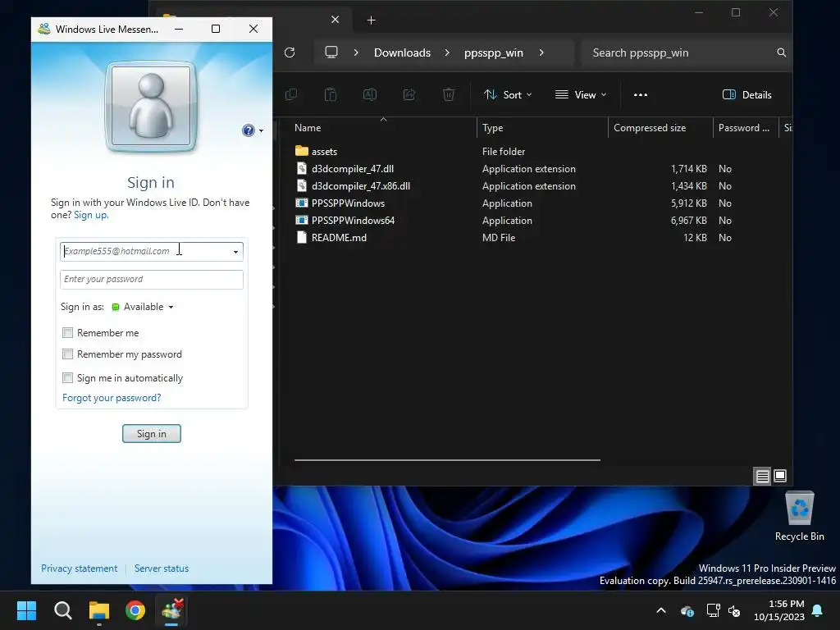Click Windows Live Messenger taskbar icon
The height and width of the screenshot is (630, 840).
(172, 610)
